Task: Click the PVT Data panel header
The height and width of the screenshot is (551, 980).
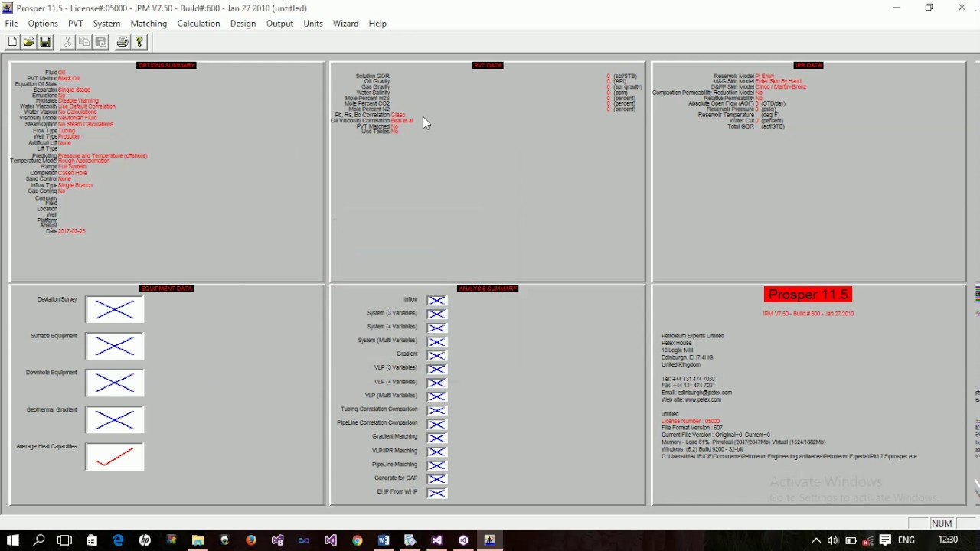Action: (488, 65)
